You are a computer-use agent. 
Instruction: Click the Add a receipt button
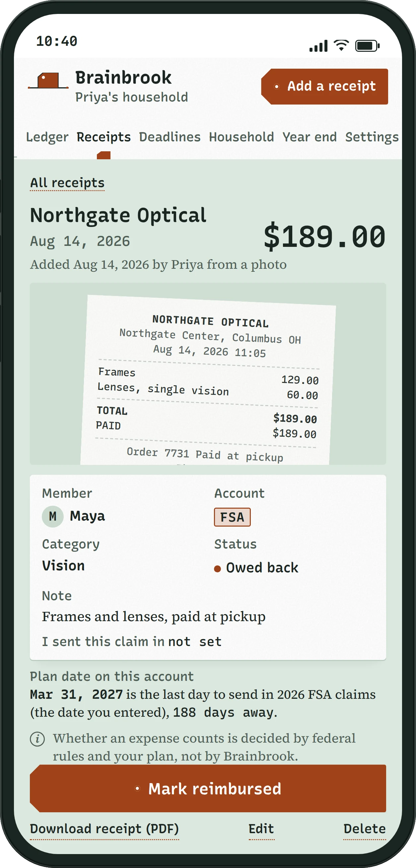(324, 86)
